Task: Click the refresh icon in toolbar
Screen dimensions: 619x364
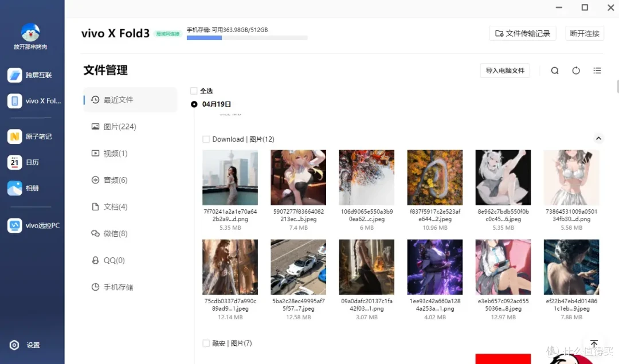Action: (576, 71)
